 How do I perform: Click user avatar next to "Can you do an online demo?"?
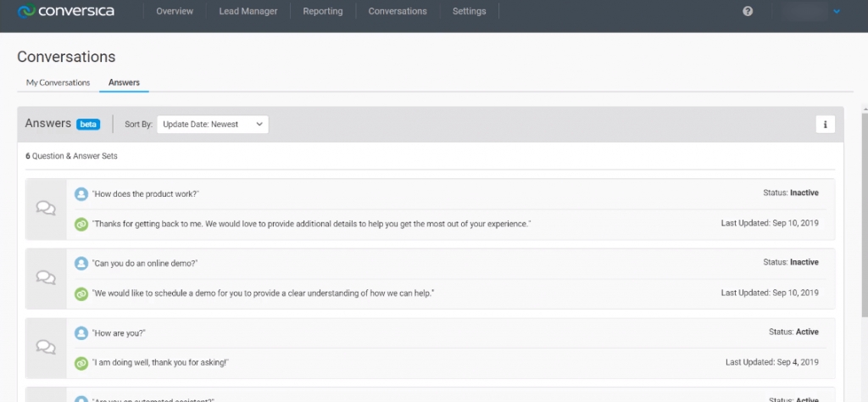81,263
